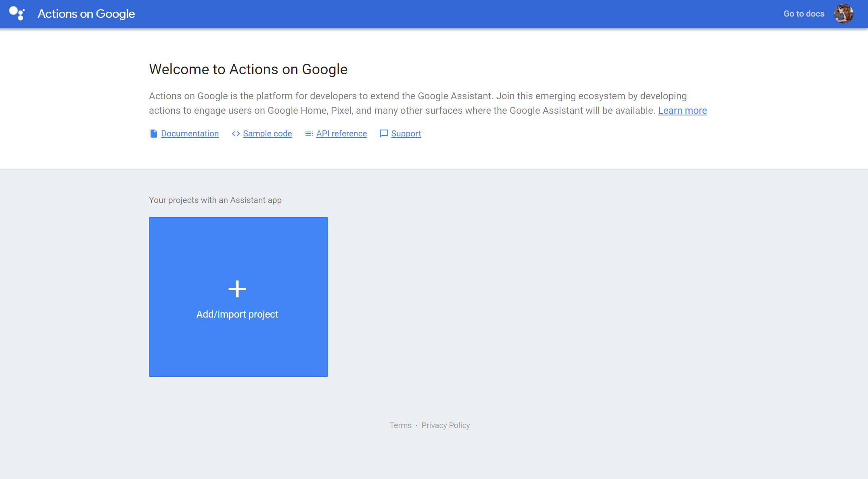Image resolution: width=868 pixels, height=479 pixels.
Task: Click the Welcome to Actions on Google heading
Action: click(x=248, y=69)
